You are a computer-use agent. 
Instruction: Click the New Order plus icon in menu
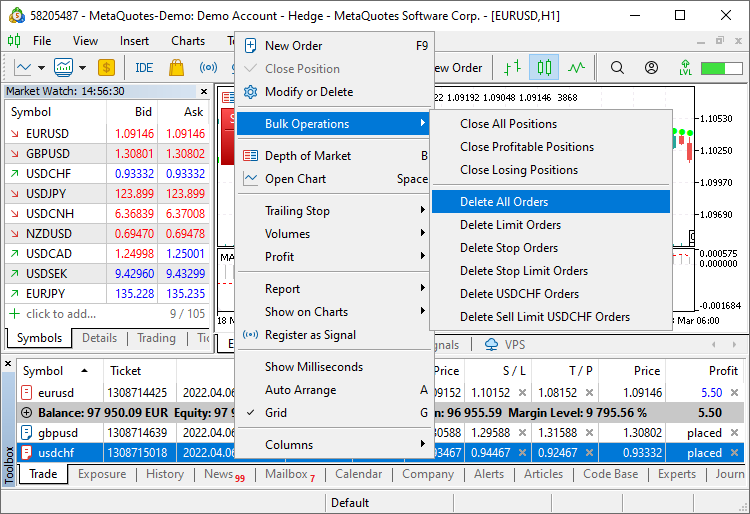pos(250,46)
